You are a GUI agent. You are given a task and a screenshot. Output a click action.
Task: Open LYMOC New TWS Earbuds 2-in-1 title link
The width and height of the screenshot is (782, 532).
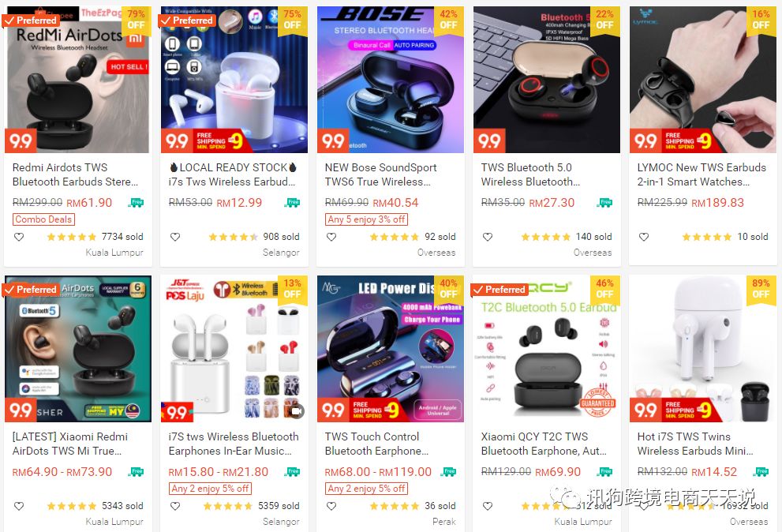(x=702, y=174)
